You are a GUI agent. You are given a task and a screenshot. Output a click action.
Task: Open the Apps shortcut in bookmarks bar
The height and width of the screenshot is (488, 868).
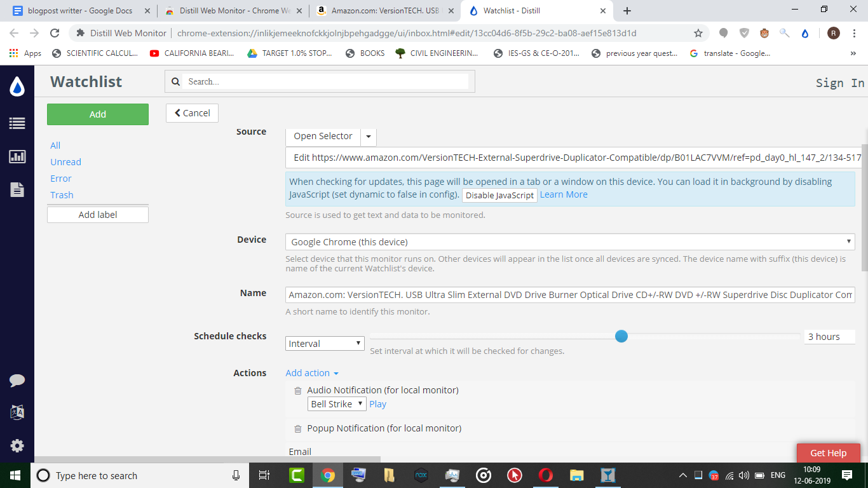coord(25,53)
